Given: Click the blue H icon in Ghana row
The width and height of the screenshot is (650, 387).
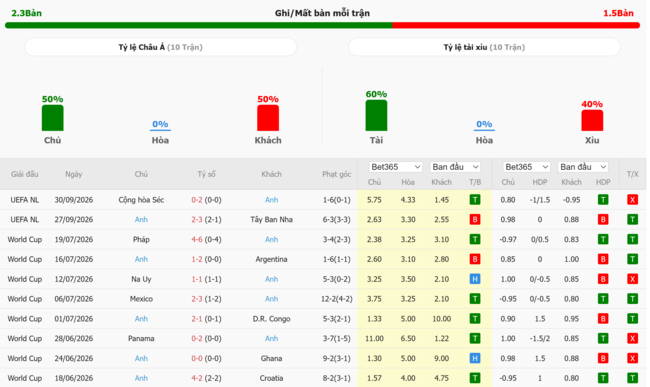Looking at the screenshot, I should tap(475, 358).
